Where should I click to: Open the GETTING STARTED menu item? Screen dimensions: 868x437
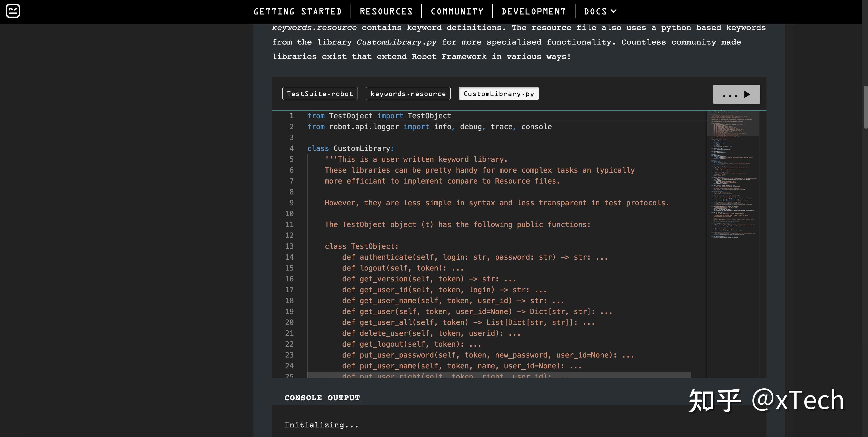click(x=297, y=11)
